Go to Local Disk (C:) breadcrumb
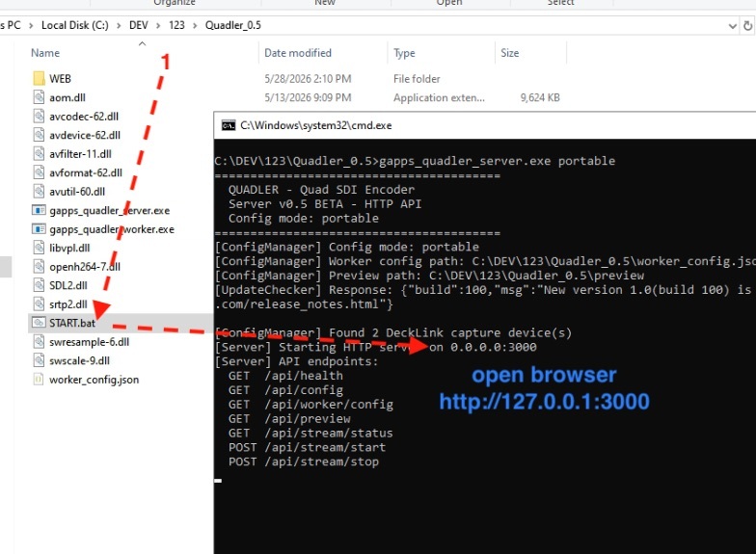This screenshot has height=554, width=756. pos(75,25)
